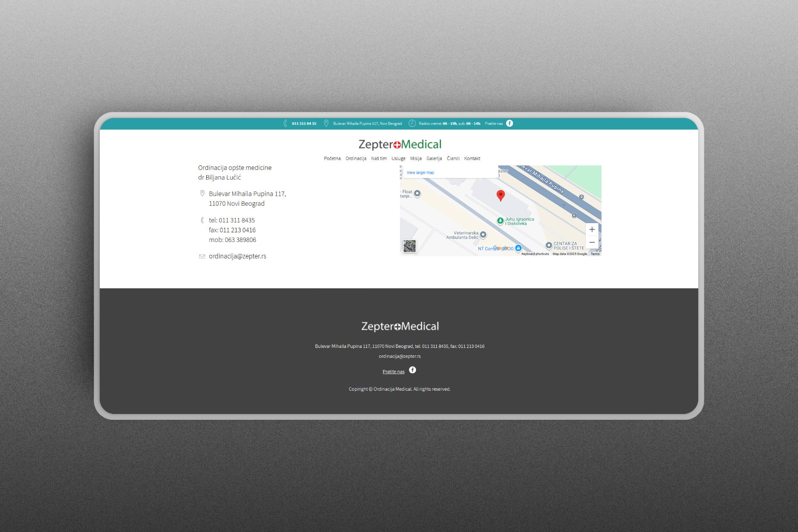The width and height of the screenshot is (798, 532).
Task: Click the Float map place marker
Action: coord(417,193)
